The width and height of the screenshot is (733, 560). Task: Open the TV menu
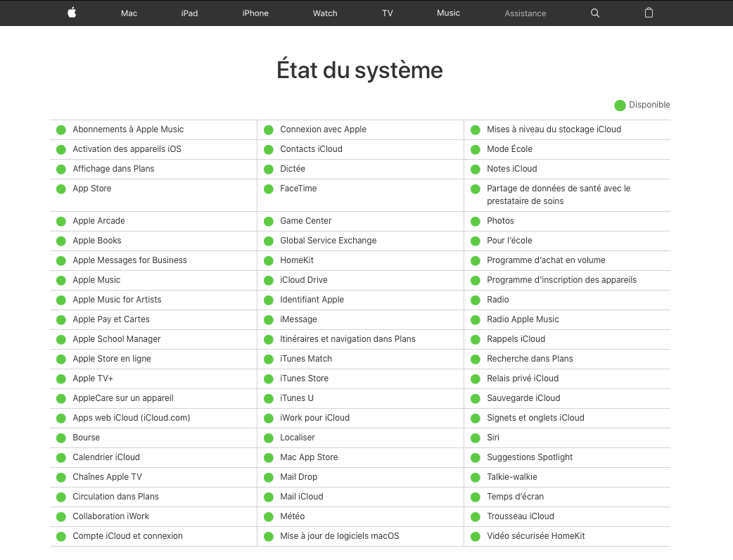[388, 13]
